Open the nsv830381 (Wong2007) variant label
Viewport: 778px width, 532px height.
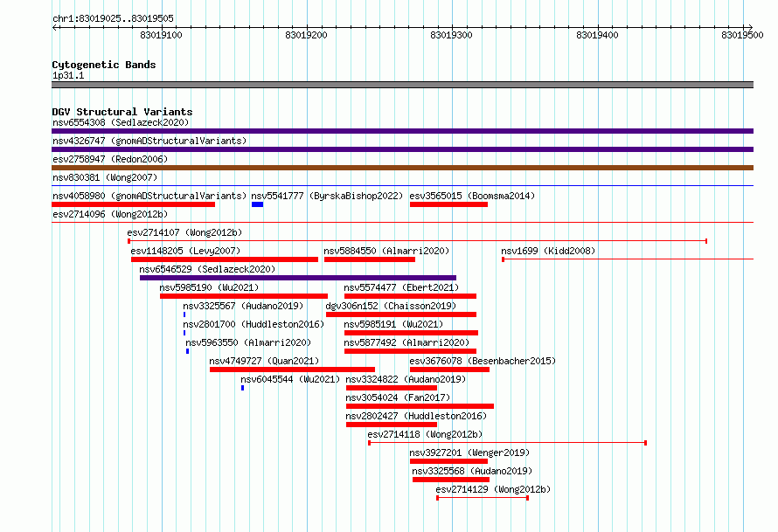pyautogui.click(x=105, y=177)
